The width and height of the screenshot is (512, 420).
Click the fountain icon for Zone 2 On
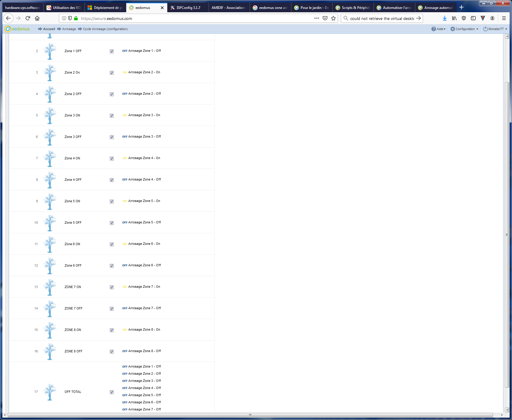(x=50, y=73)
